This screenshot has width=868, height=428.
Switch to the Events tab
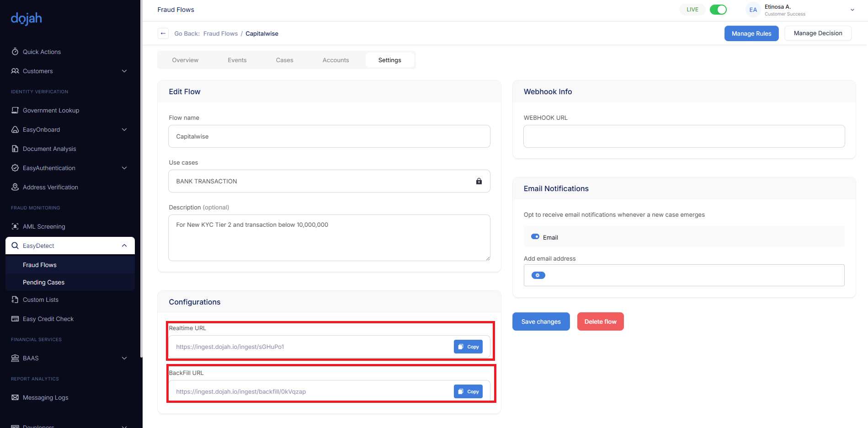pyautogui.click(x=237, y=60)
